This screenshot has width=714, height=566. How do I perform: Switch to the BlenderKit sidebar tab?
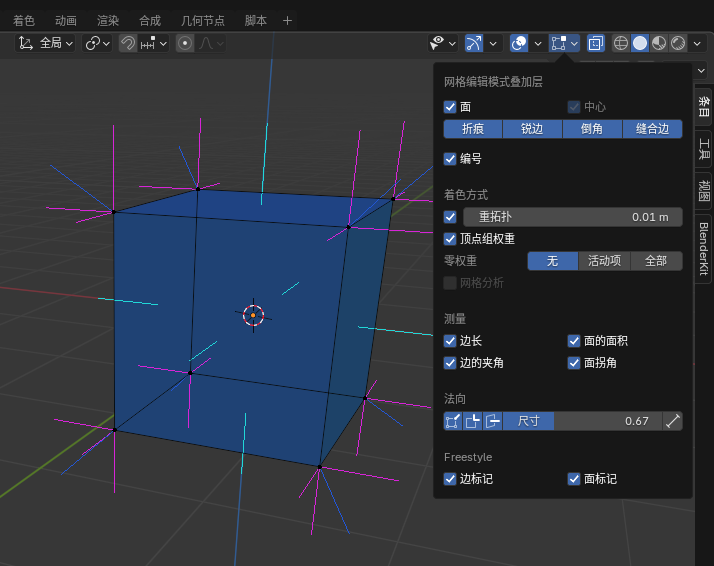click(704, 248)
